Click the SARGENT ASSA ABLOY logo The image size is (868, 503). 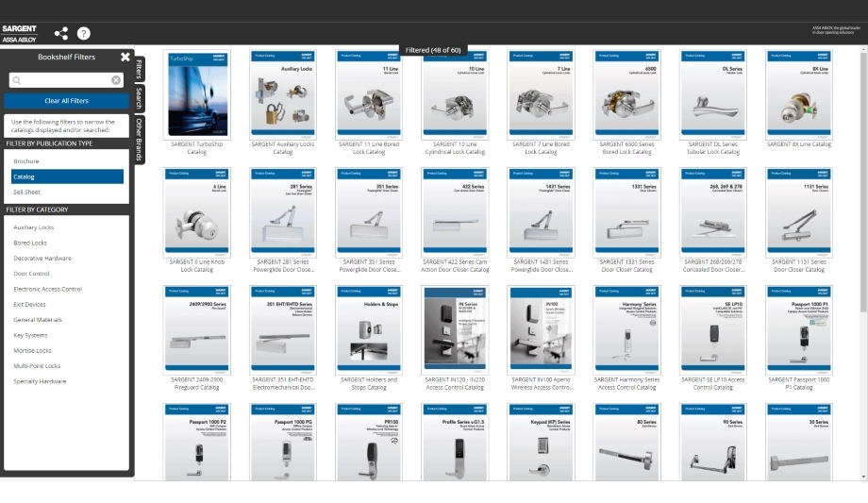coord(20,33)
